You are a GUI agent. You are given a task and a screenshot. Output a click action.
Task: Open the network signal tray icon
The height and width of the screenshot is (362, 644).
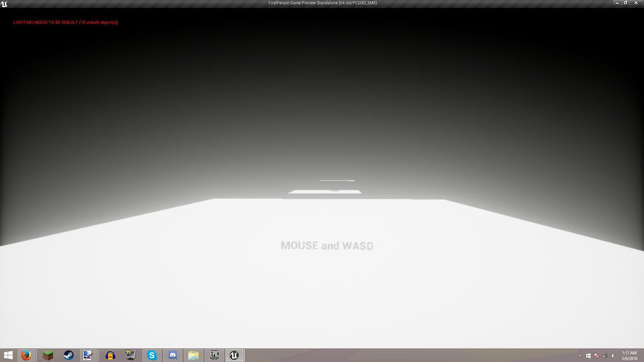coord(604,356)
